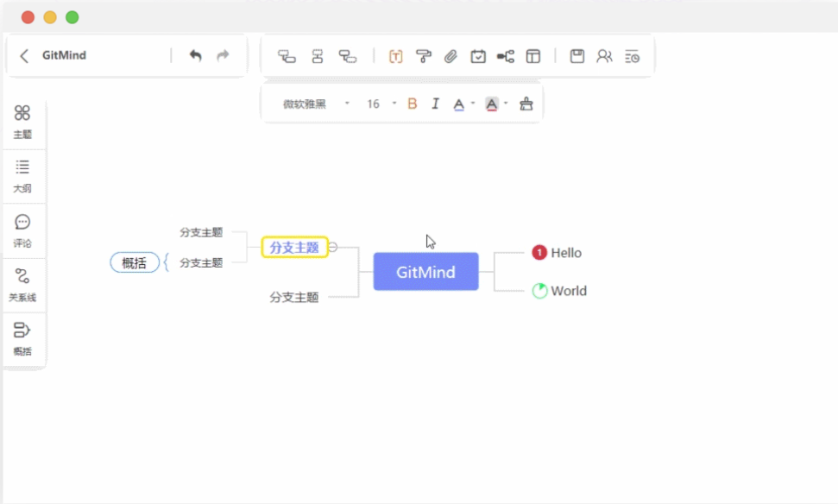838x504 pixels.
Task: Click the green progress marker on World
Action: pyautogui.click(x=539, y=291)
